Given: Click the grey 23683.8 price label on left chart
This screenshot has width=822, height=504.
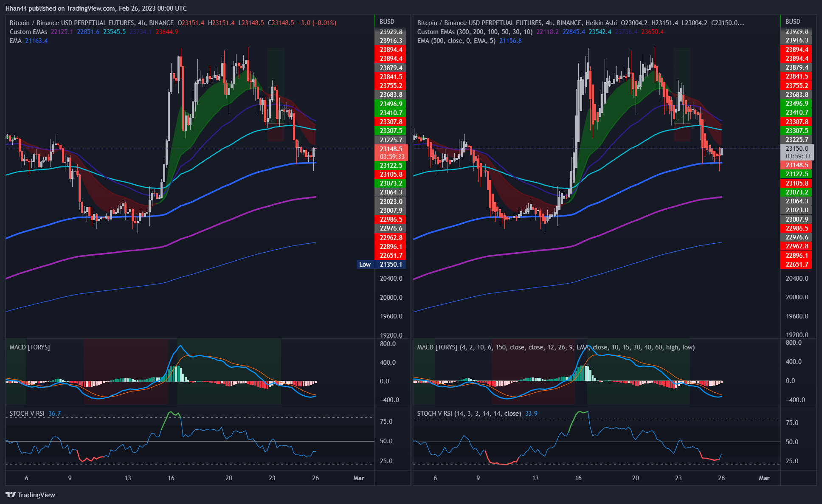Looking at the screenshot, I should pyautogui.click(x=391, y=95).
